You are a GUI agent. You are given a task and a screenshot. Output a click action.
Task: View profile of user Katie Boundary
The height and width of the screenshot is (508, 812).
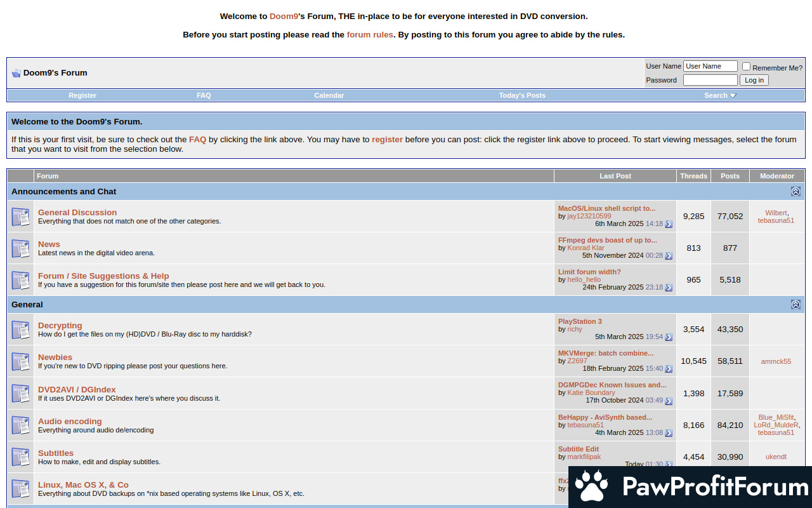point(591,392)
